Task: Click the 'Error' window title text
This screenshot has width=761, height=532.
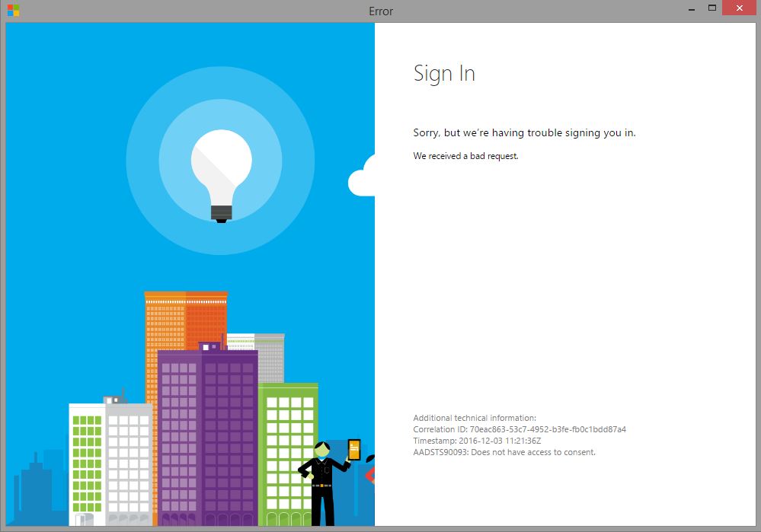Action: (381, 11)
